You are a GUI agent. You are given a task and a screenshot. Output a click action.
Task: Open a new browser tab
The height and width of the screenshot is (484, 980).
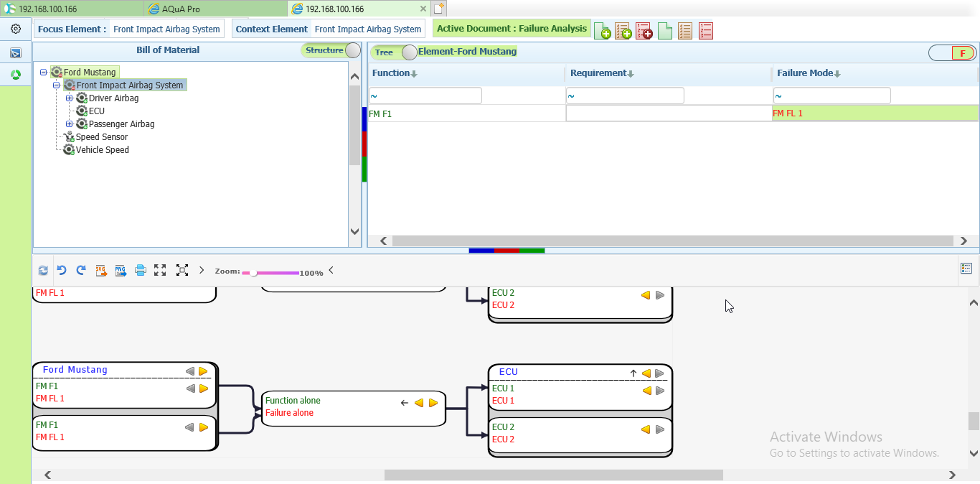click(x=438, y=9)
